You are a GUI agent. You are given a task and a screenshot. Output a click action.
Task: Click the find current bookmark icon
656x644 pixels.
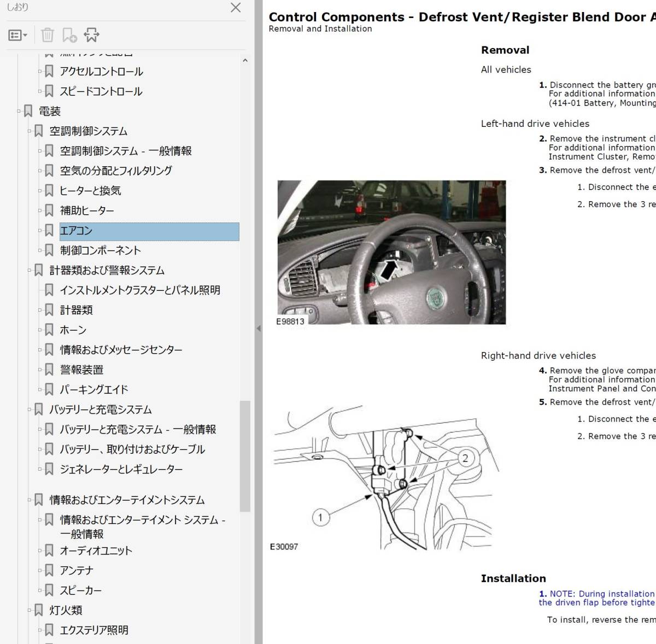coord(91,36)
